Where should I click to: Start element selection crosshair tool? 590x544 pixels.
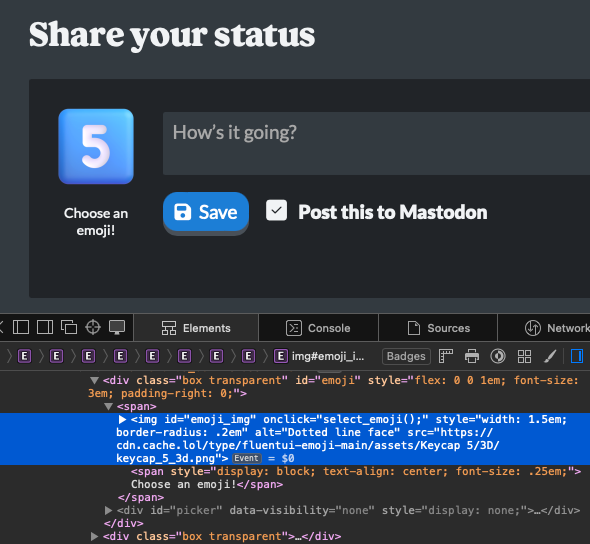[x=93, y=327]
